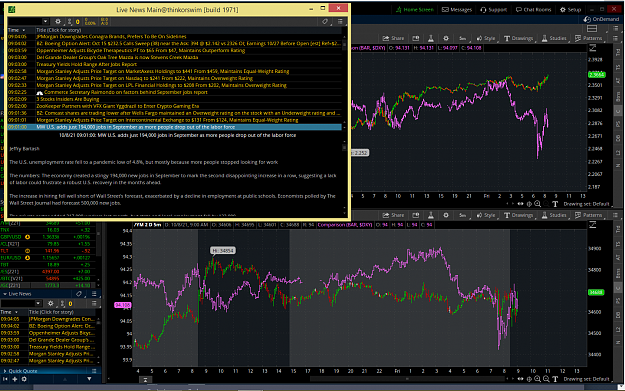
Task: Click the crosshair pan icon under the upper chart
Action: point(529,204)
